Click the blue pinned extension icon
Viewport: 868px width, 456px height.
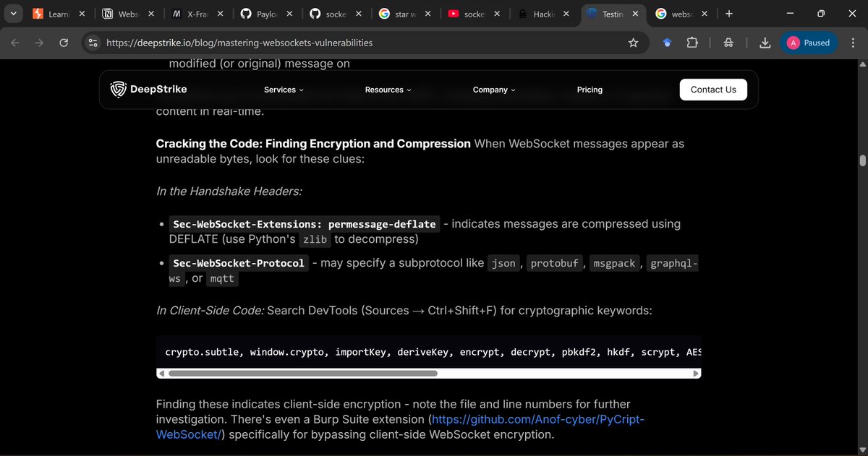point(667,43)
